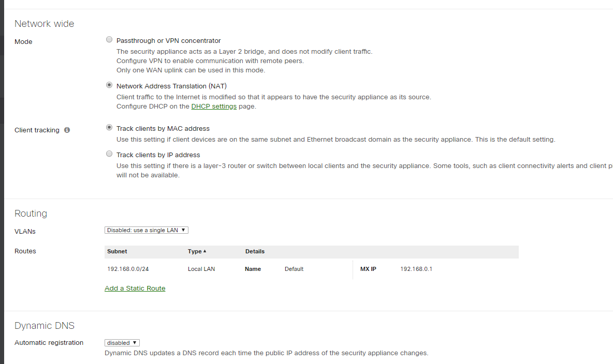Click the Client tracking info icon
The width and height of the screenshot is (613, 364).
(x=67, y=130)
